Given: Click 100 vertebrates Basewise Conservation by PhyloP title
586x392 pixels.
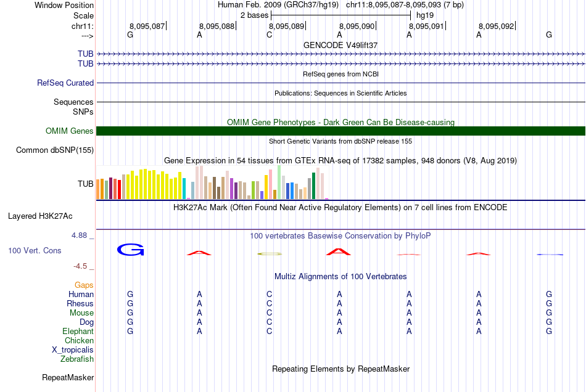Looking at the screenshot, I should point(340,235).
